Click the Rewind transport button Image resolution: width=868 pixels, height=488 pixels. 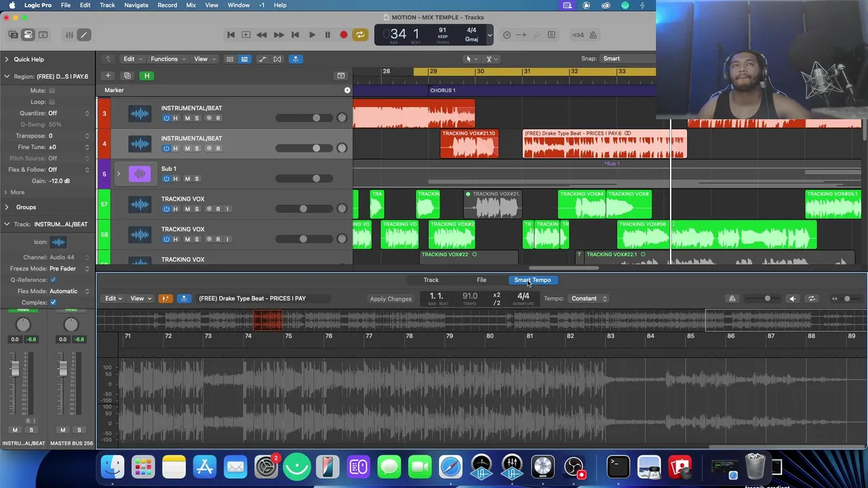click(x=262, y=35)
